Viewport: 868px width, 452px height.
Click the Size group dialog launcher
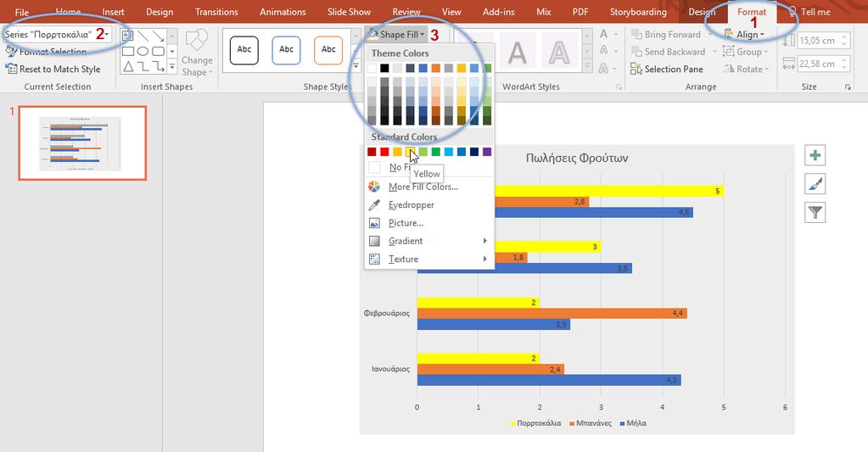pos(848,86)
